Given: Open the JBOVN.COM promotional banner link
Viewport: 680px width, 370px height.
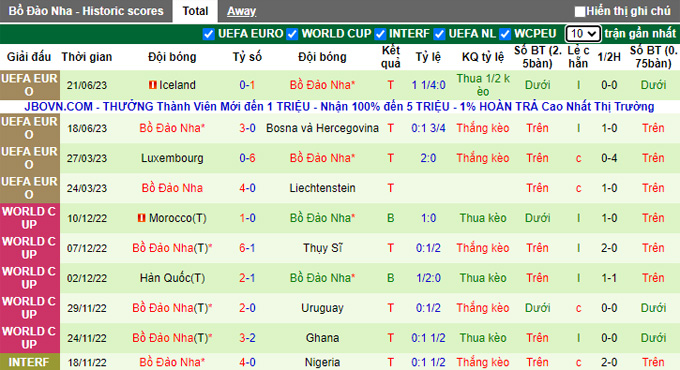Looking at the screenshot, I should click(x=339, y=107).
